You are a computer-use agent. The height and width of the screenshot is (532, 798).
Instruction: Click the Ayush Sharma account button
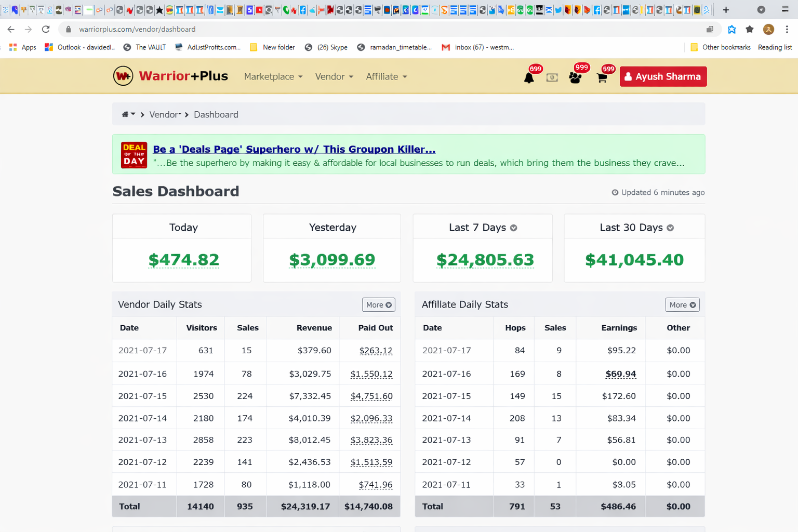[x=663, y=76]
